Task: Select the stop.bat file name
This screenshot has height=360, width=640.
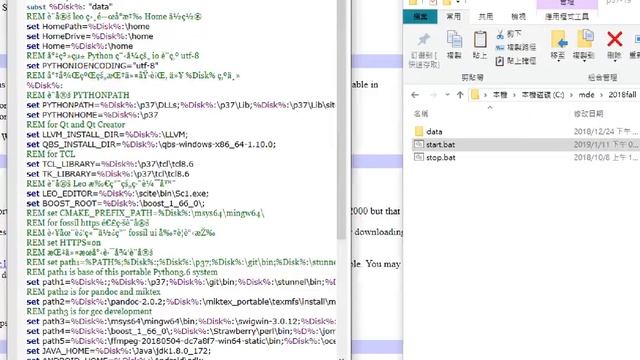Action: [x=441, y=158]
